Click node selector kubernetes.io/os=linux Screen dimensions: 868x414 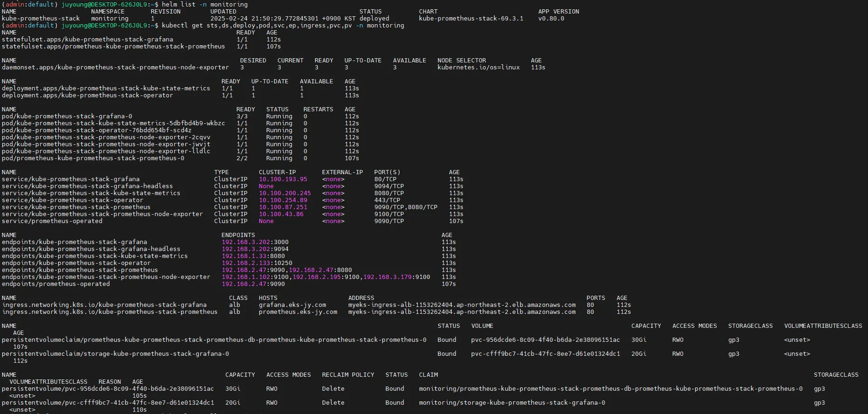[x=479, y=68]
